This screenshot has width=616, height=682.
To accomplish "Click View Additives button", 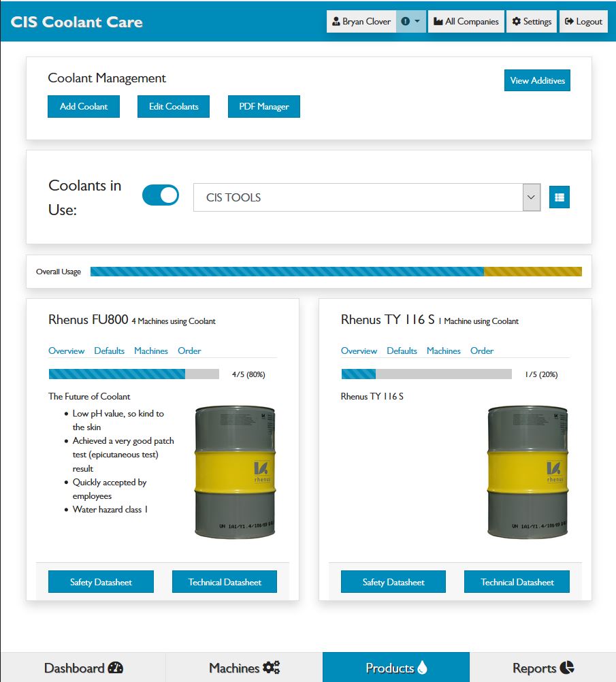I will 537,80.
